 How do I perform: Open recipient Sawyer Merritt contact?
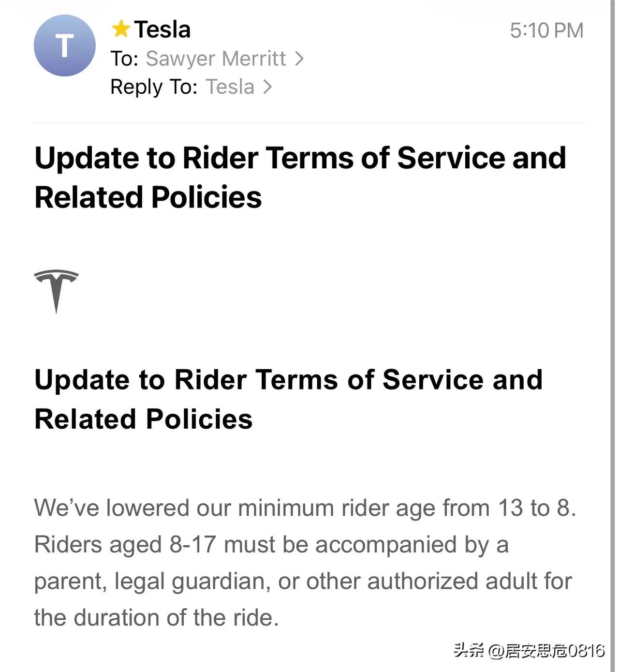(216, 59)
